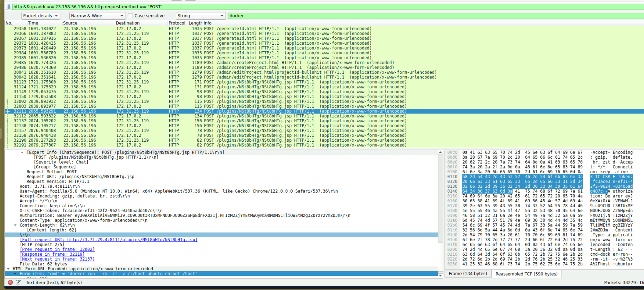This screenshot has width=644, height=290.
Task: Follow the Response in frame: 32119 link
Action: (x=52, y=254)
